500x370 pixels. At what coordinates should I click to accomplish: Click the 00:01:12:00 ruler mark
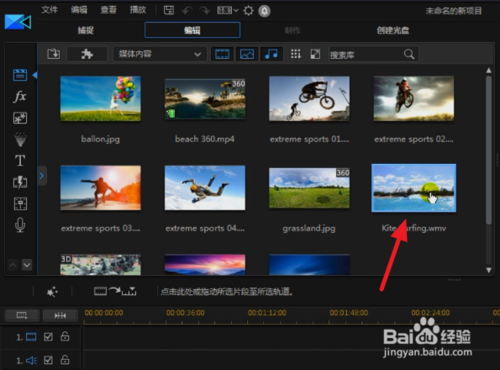coord(267,313)
